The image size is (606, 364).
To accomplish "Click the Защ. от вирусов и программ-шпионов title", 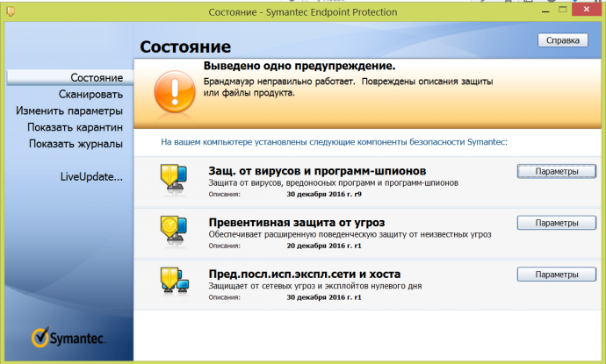I will pos(317,171).
